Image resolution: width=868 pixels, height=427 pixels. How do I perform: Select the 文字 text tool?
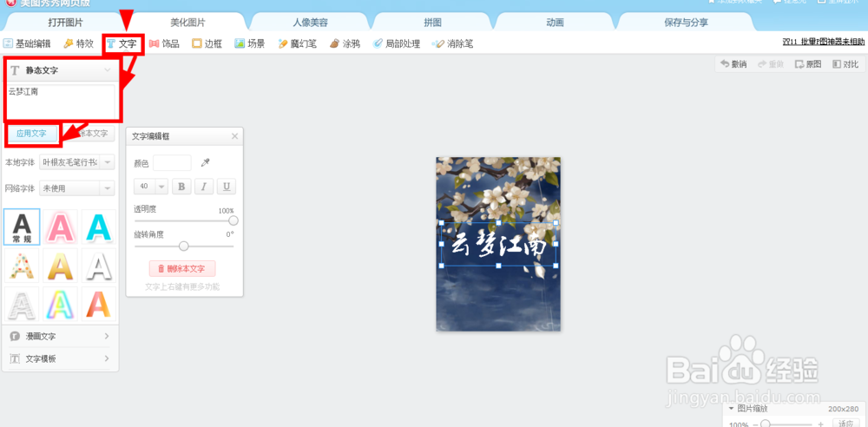[122, 43]
